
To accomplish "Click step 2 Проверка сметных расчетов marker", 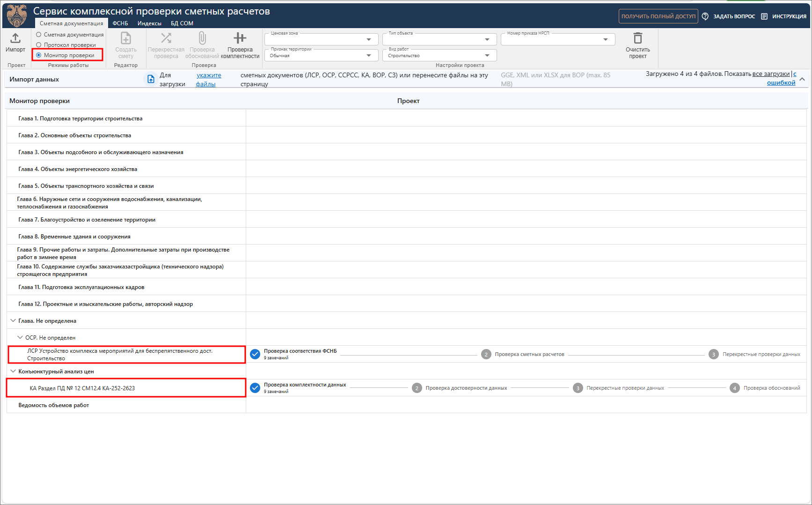I will (486, 355).
